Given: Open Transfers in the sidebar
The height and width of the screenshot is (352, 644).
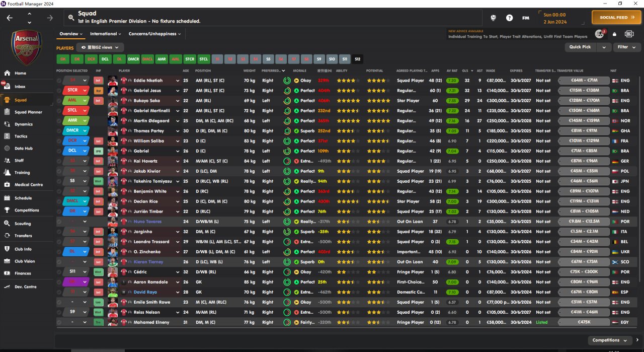Looking at the screenshot, I should pyautogui.click(x=28, y=235).
